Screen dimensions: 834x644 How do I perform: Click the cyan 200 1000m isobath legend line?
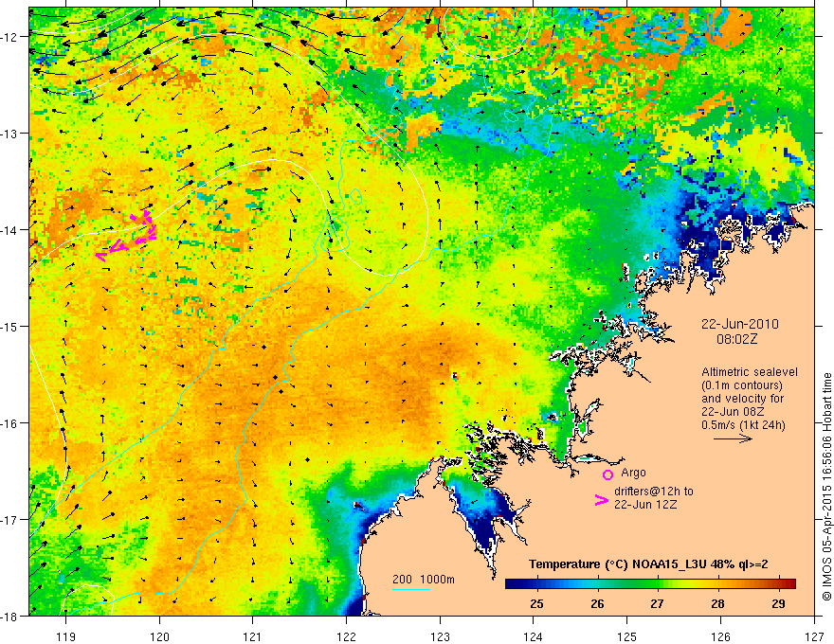click(x=411, y=589)
